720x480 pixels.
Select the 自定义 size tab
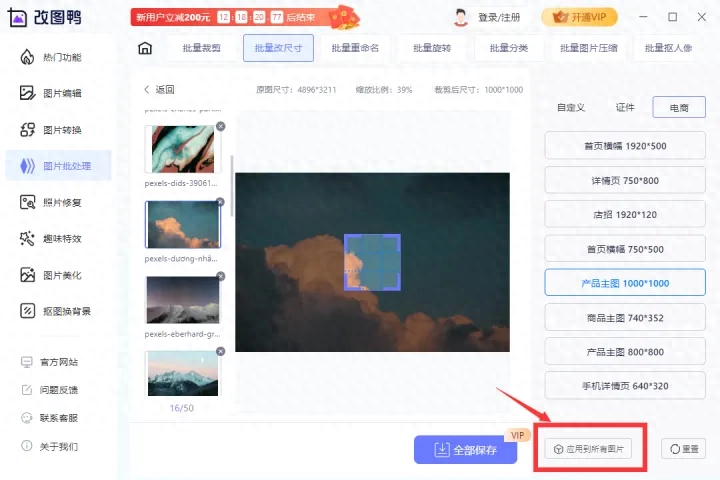pyautogui.click(x=571, y=107)
